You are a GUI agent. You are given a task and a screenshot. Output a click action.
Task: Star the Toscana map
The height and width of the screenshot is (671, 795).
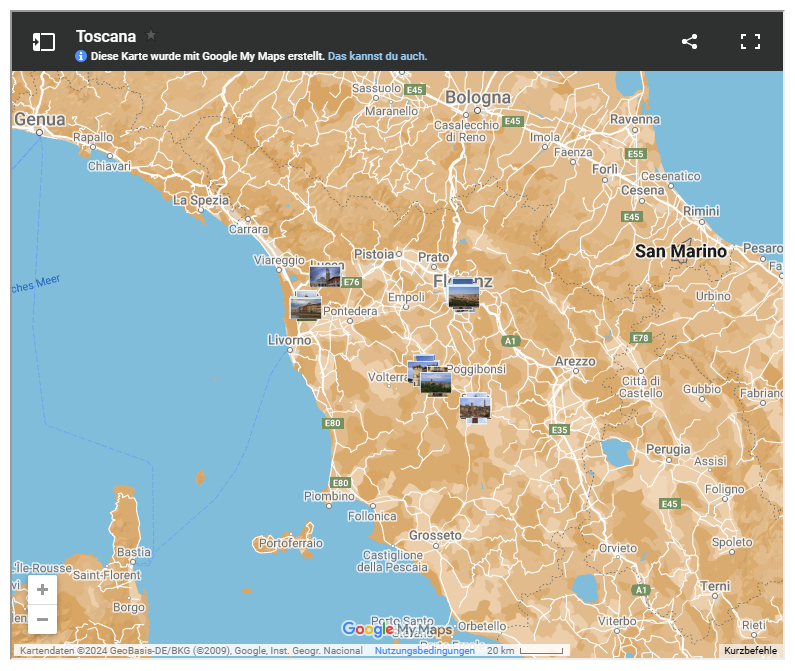pyautogui.click(x=151, y=35)
